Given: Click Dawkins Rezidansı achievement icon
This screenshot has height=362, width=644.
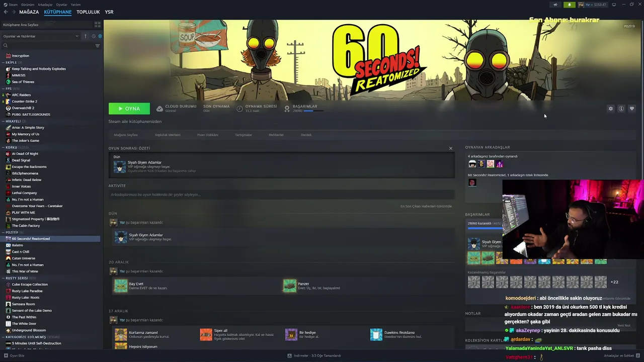Looking at the screenshot, I should (376, 334).
